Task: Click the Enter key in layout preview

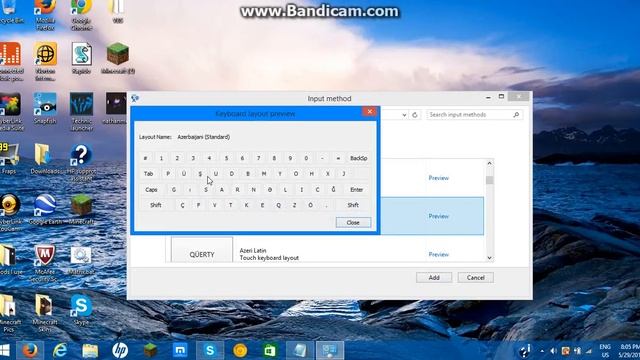Action: (x=356, y=189)
